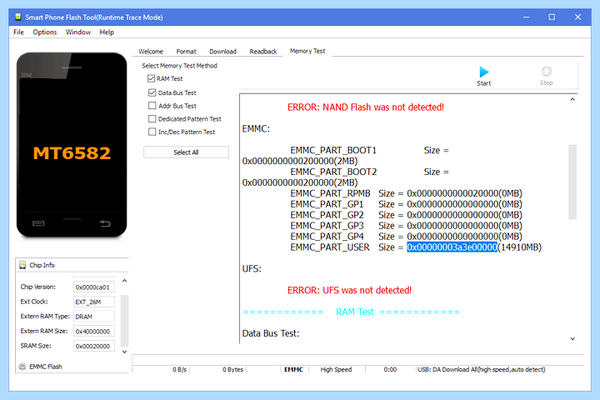Enable the Inc/Dec Pattern Test checkbox
This screenshot has height=400, width=600.
coord(152,132)
